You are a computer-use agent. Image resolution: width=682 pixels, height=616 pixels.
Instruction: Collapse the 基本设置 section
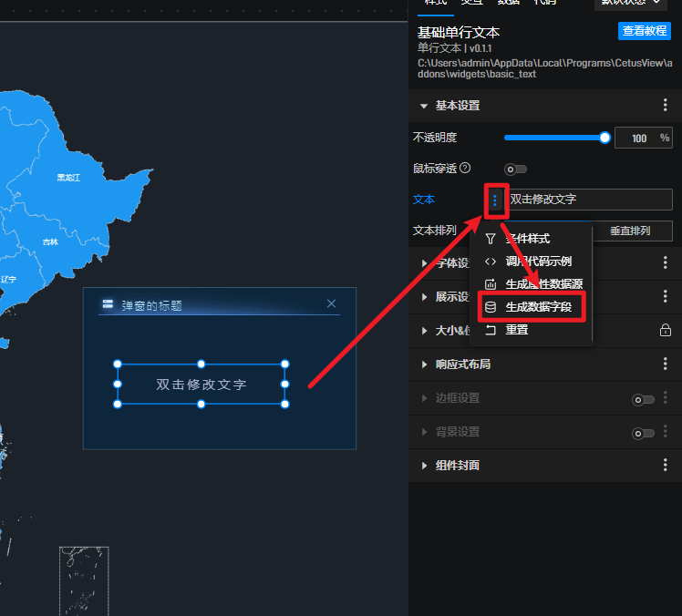(x=424, y=106)
